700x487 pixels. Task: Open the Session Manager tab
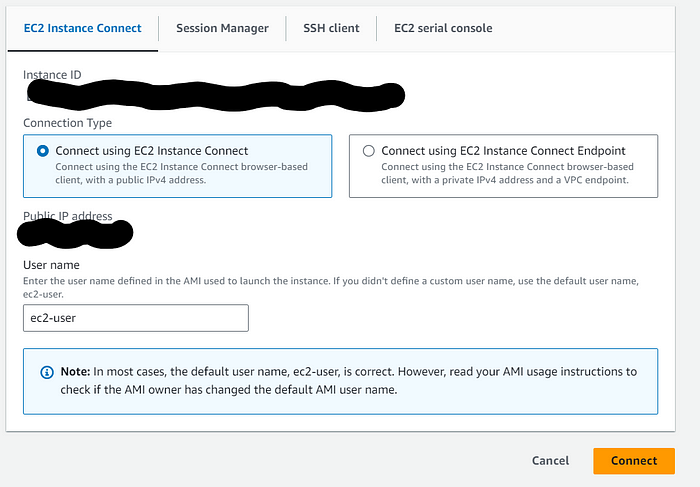(x=222, y=28)
